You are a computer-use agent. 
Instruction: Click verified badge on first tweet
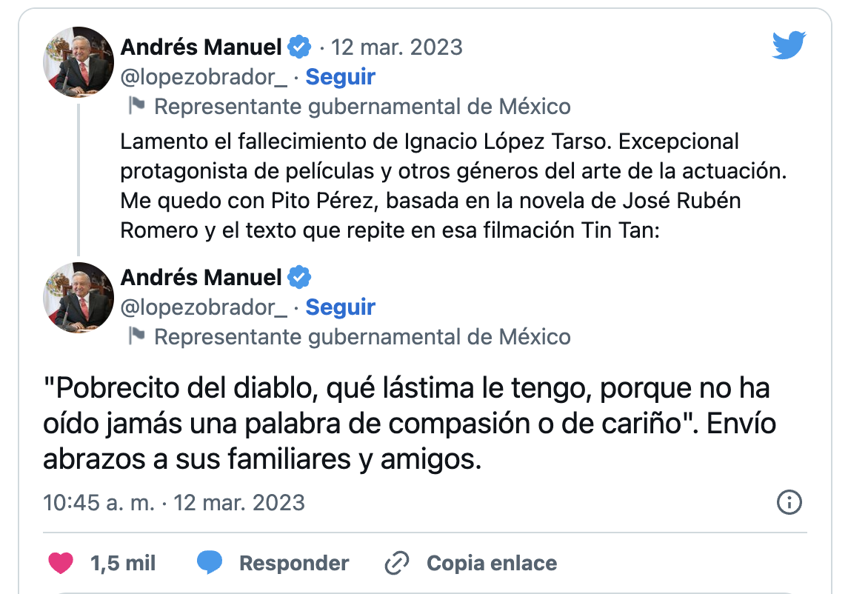point(299,47)
